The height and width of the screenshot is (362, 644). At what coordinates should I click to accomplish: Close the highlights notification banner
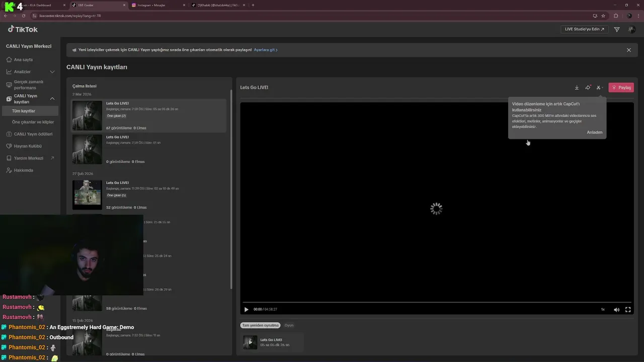pos(628,50)
